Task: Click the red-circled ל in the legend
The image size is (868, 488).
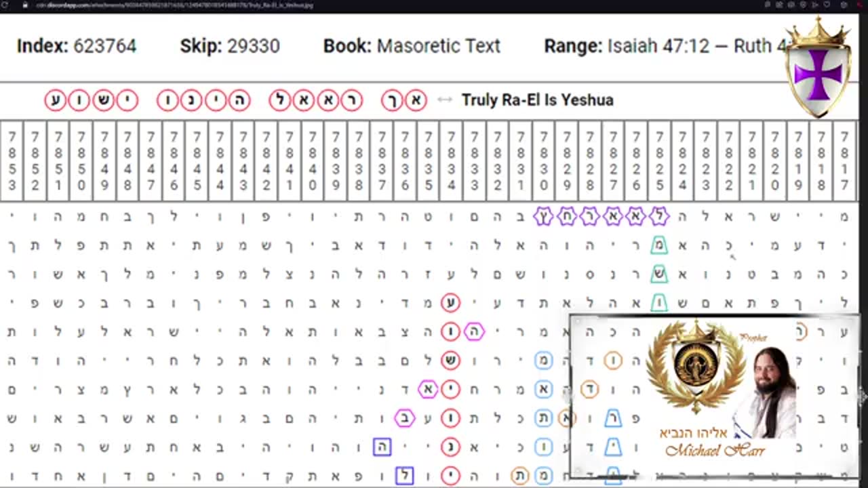Action: pos(280,100)
